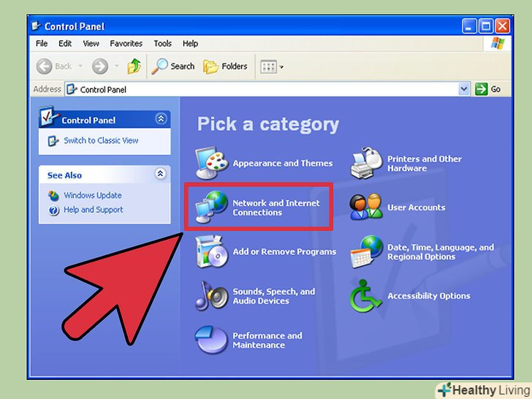Open the File menu
This screenshot has width=532, height=399.
click(x=42, y=43)
